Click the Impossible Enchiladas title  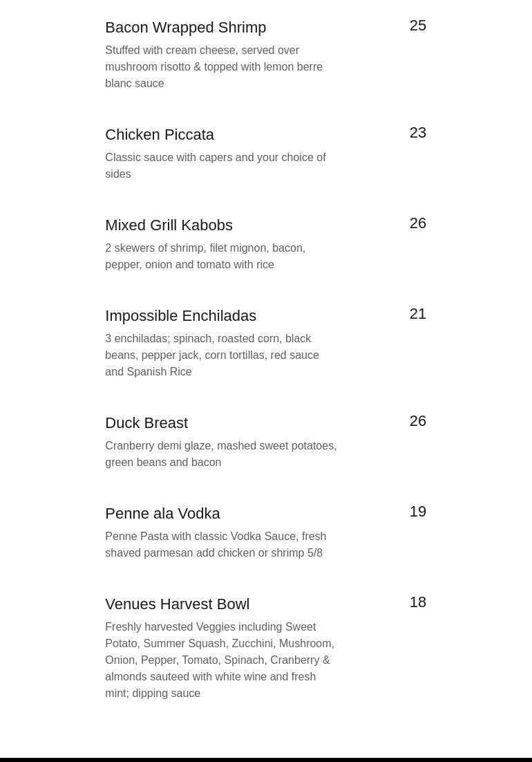coord(180,316)
